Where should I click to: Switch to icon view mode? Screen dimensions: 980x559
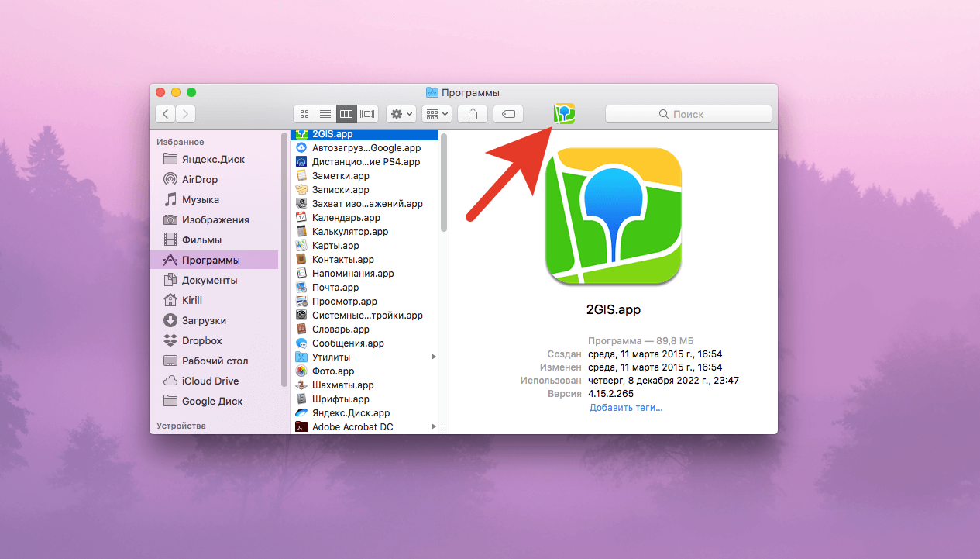click(x=304, y=114)
